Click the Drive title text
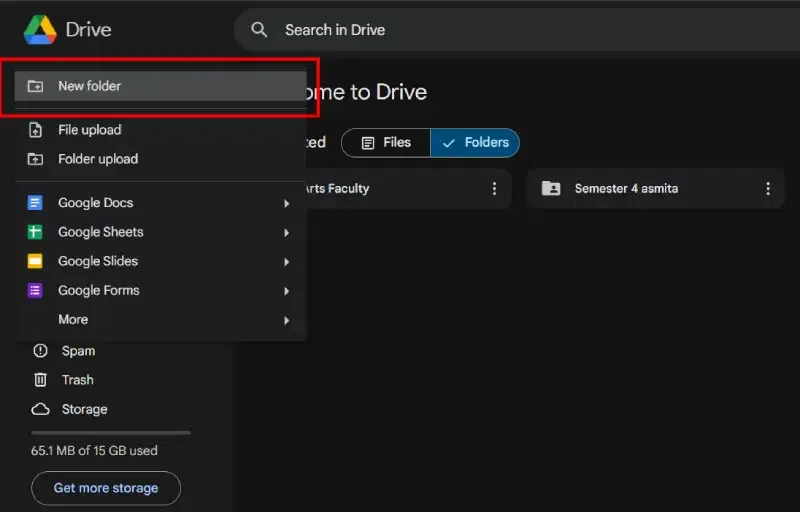Screen dimensions: 800x512 [88, 30]
